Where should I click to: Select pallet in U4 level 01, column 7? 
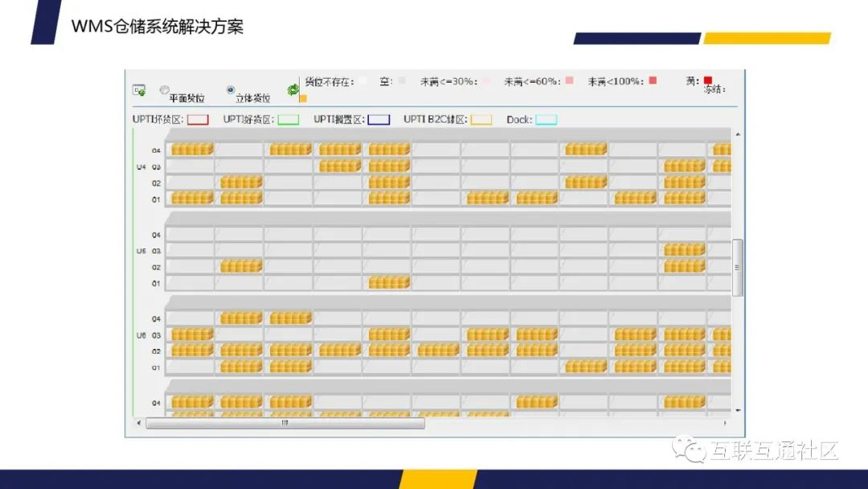(488, 198)
